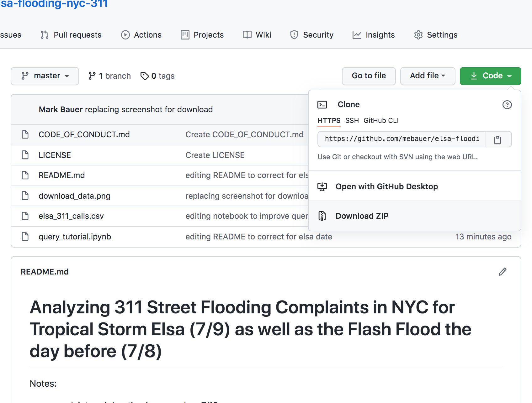Screen dimensions: 532x403
Task: Click the 'Analyzing 311 Street Flooding' README heading
Action: click(x=250, y=329)
